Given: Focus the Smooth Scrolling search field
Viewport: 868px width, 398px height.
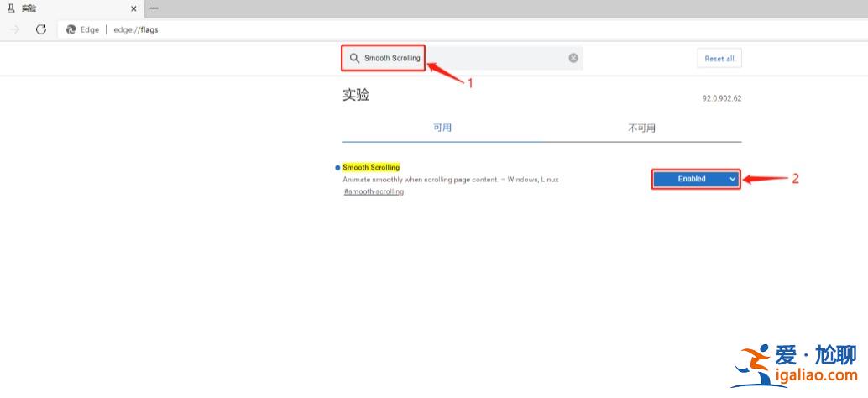Looking at the screenshot, I should click(462, 58).
